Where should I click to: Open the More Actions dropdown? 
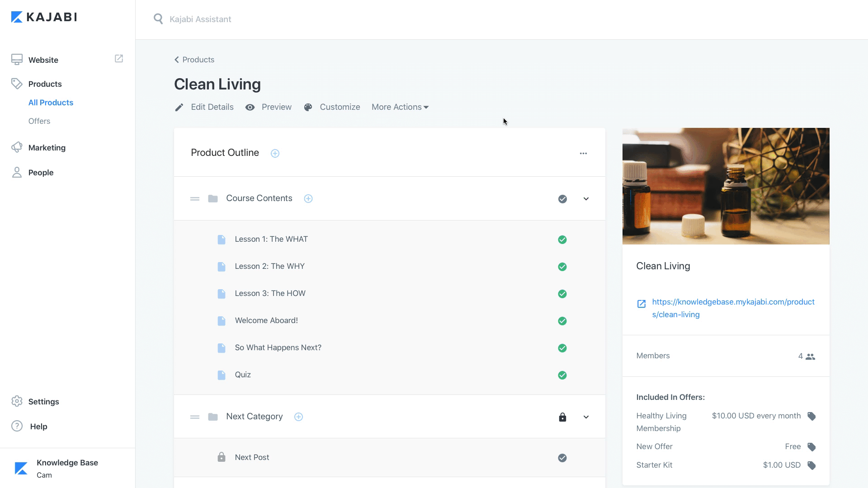click(x=400, y=107)
